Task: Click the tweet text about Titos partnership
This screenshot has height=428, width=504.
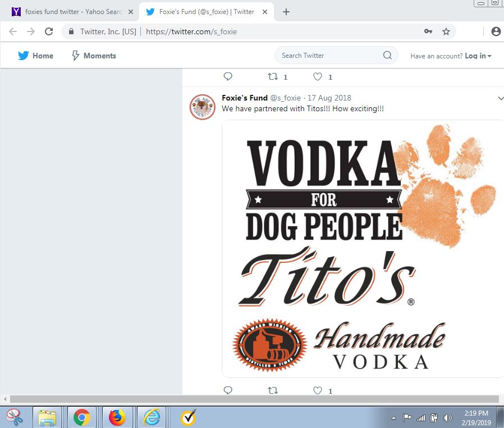Action: click(x=303, y=109)
